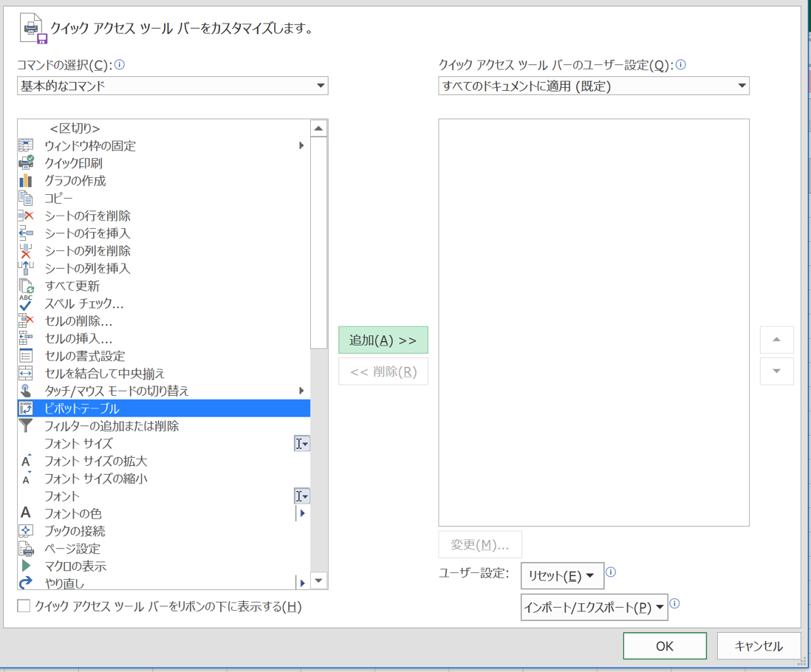Select the マクロの表示 play icon
Screen dimensions: 811x672
coord(26,566)
